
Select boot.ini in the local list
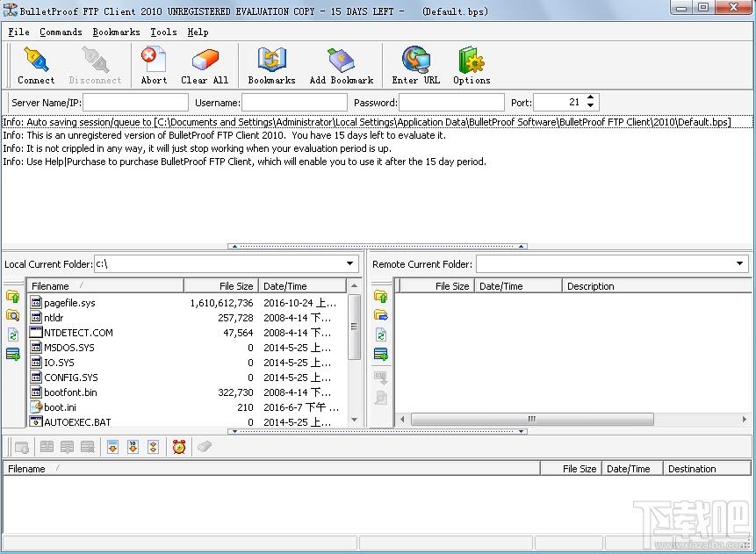tap(60, 407)
